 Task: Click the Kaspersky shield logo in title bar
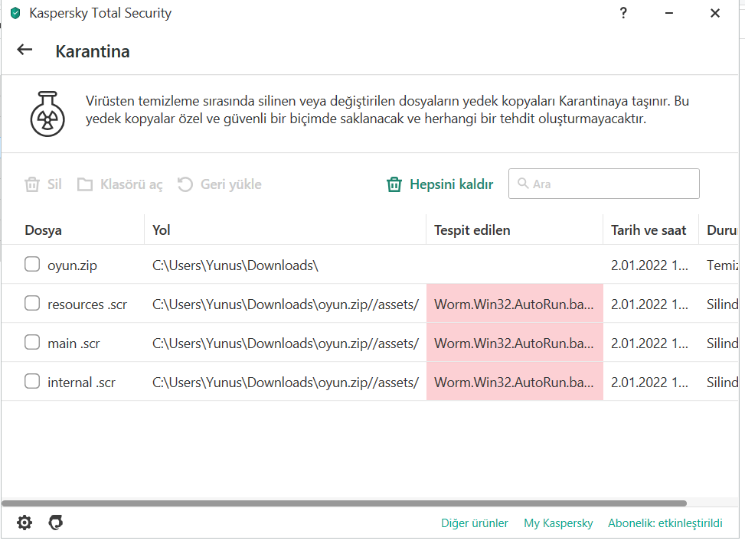(x=15, y=13)
